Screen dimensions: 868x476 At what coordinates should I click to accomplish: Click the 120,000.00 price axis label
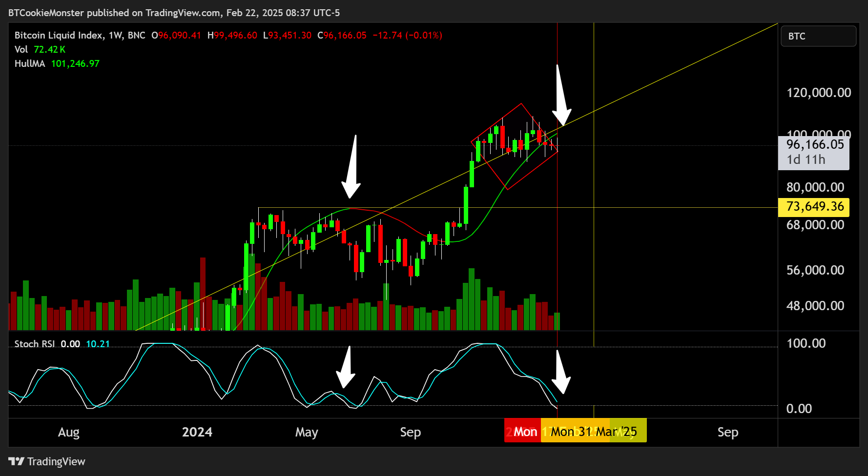click(819, 93)
